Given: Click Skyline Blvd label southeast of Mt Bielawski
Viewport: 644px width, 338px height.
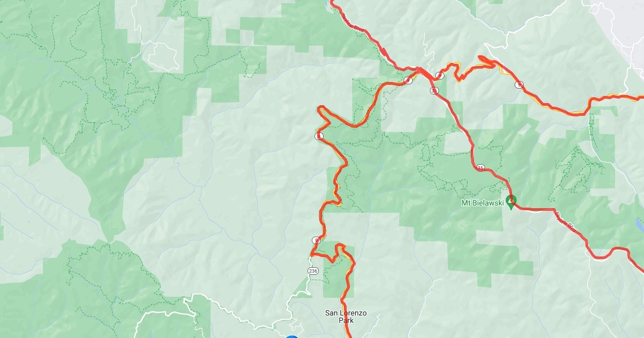Looking at the screenshot, I should [x=567, y=223].
